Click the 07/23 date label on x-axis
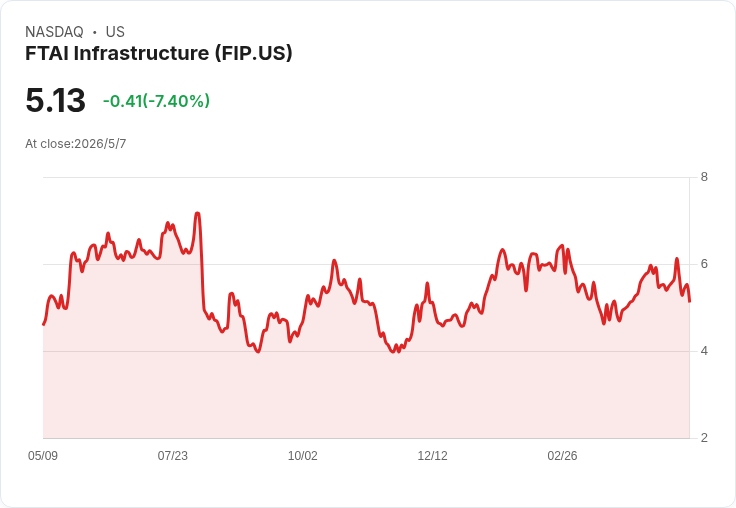The height and width of the screenshot is (508, 736). point(172,456)
